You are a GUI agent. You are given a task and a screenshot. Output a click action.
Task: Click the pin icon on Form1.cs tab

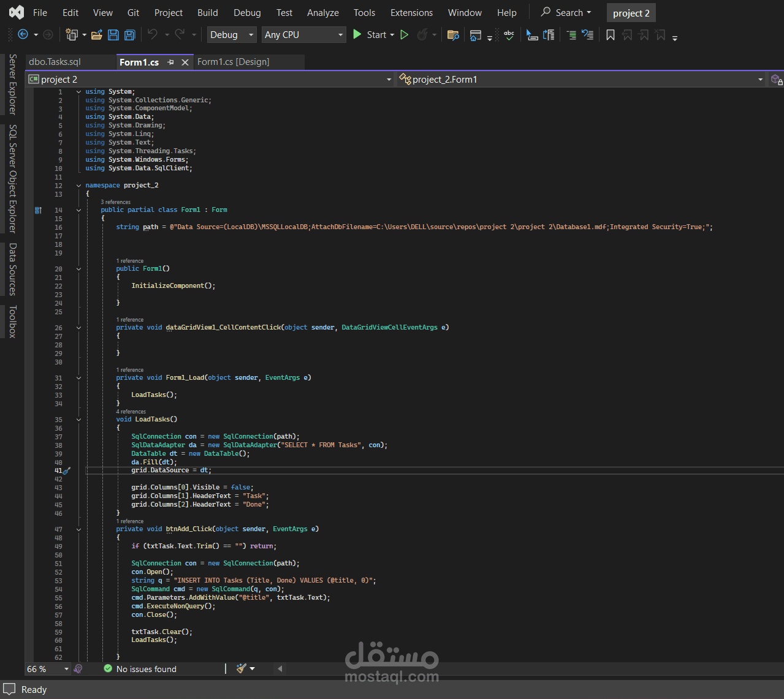pyautogui.click(x=170, y=62)
